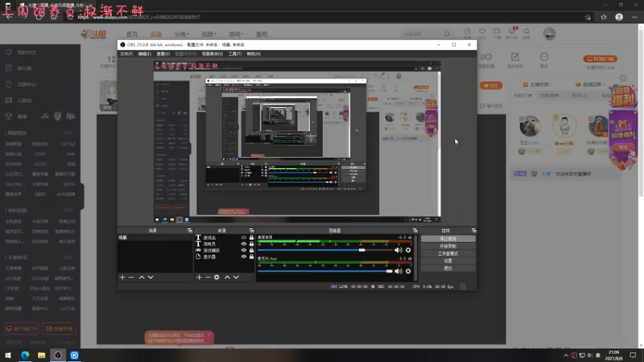Mute Mic/Aux using its speaker icon
The height and width of the screenshot is (362, 644).
(398, 271)
